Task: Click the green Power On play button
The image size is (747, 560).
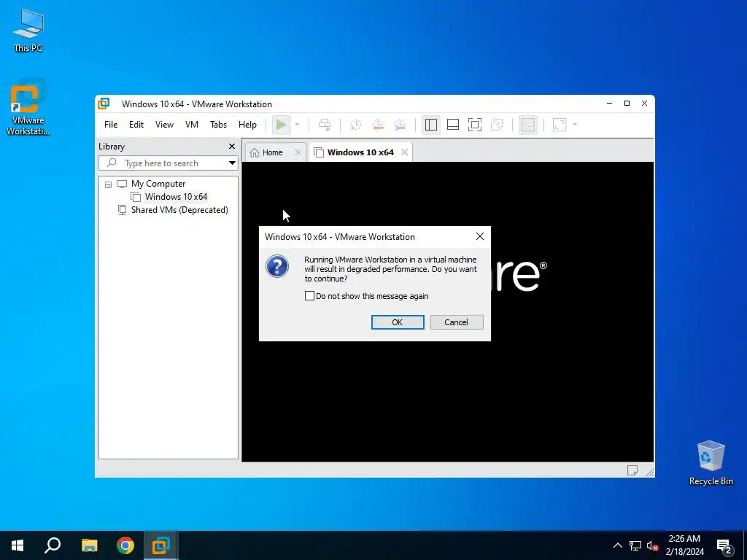Action: point(281,125)
